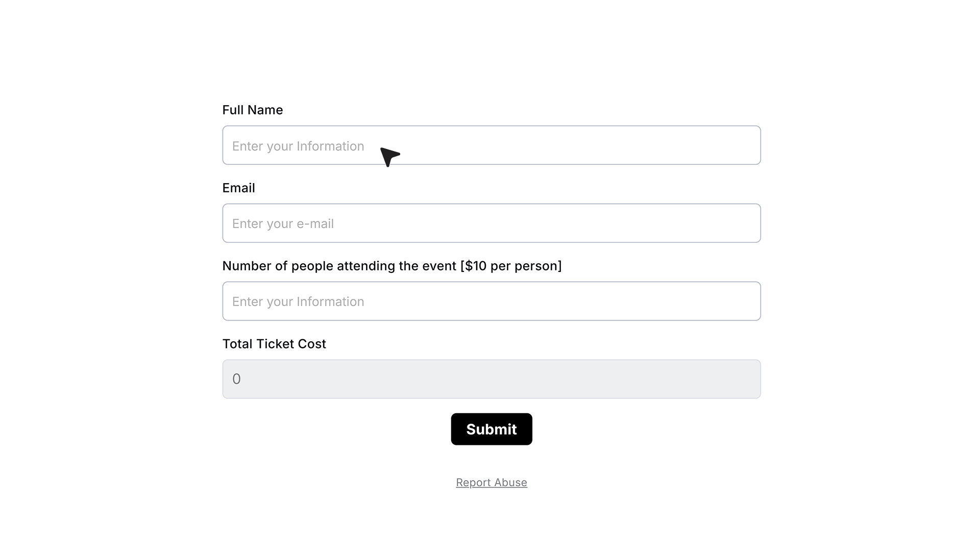Click the Email label text

click(x=239, y=188)
